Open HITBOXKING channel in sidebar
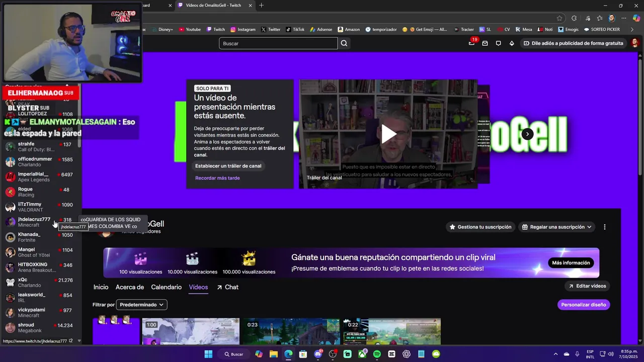This screenshot has height=362, width=644. pos(40,267)
